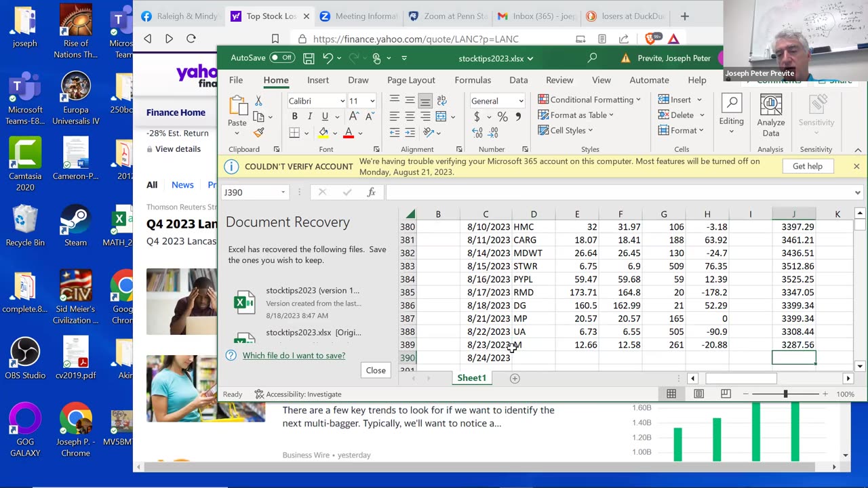Add a new sheet with the plus icon
The height and width of the screenshot is (488, 868).
click(515, 378)
